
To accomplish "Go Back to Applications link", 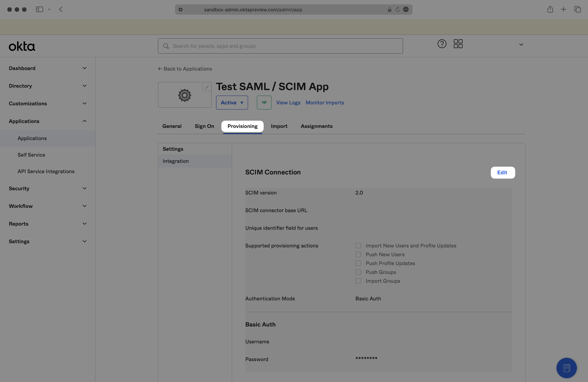I will (x=185, y=69).
